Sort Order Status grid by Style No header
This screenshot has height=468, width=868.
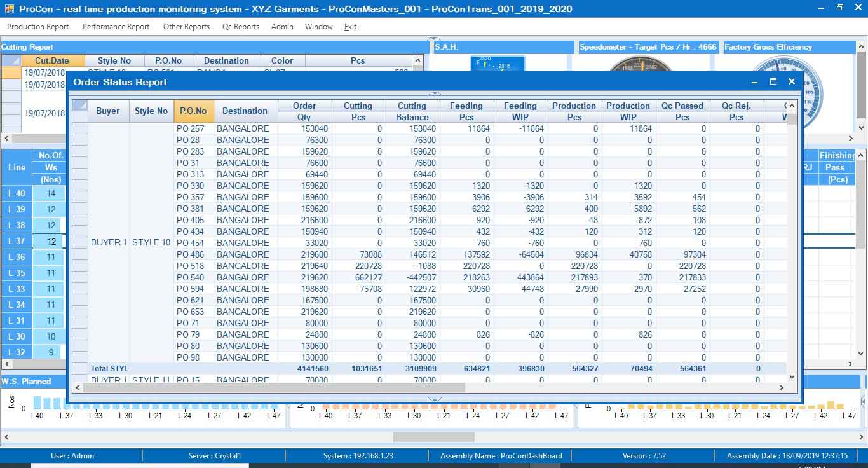click(151, 111)
